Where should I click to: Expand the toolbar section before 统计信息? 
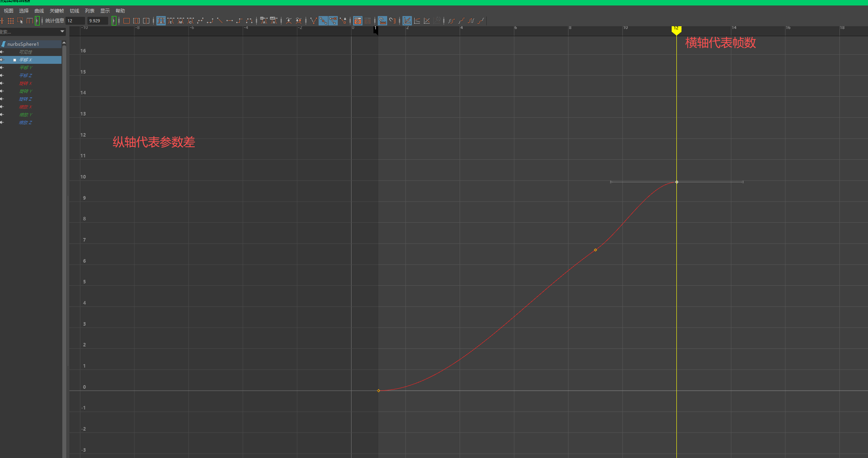tap(37, 21)
